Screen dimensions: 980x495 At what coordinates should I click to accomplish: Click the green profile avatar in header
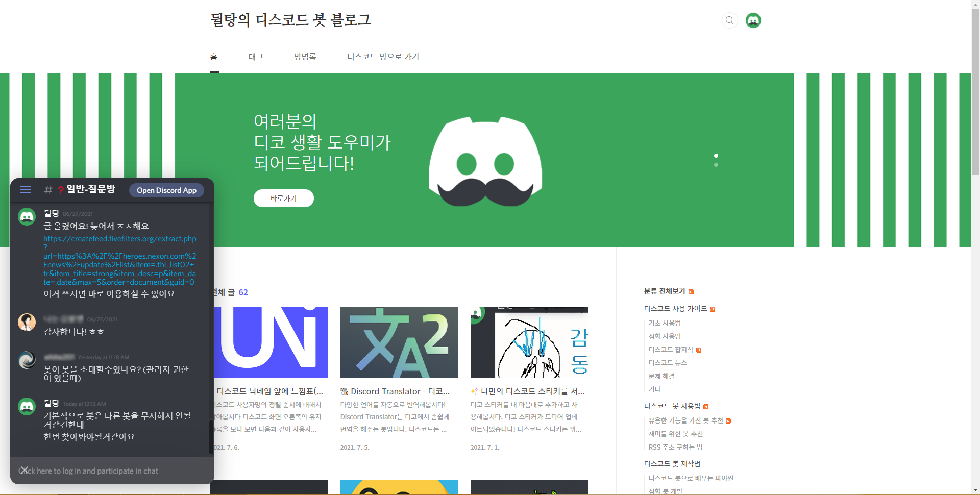tap(753, 20)
